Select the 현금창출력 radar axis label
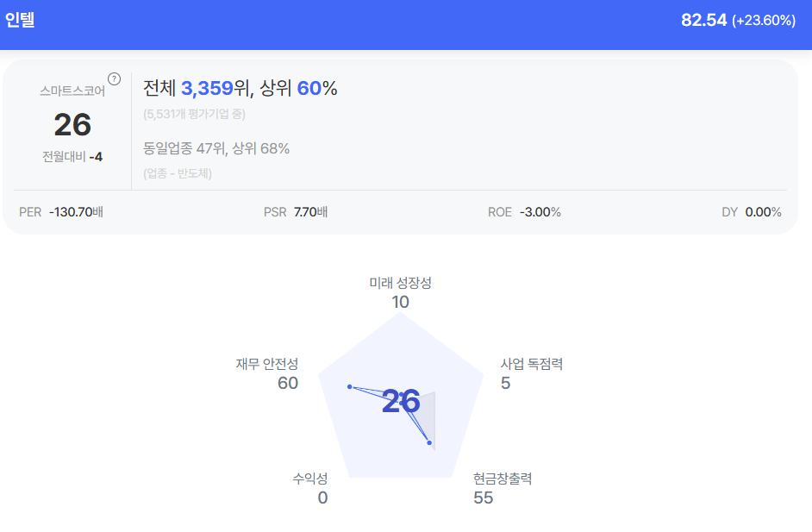The image size is (812, 532). pyautogui.click(x=503, y=479)
